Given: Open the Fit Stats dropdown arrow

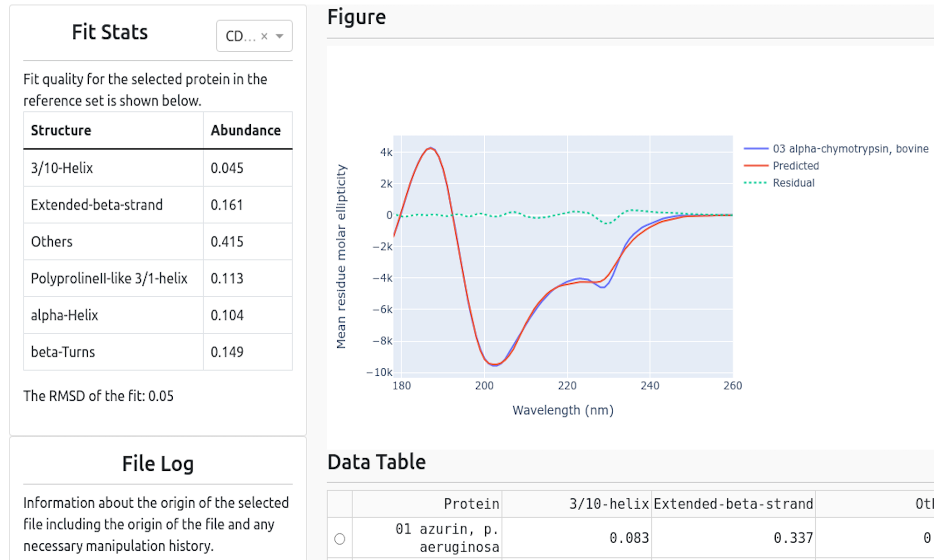Looking at the screenshot, I should coord(280,36).
